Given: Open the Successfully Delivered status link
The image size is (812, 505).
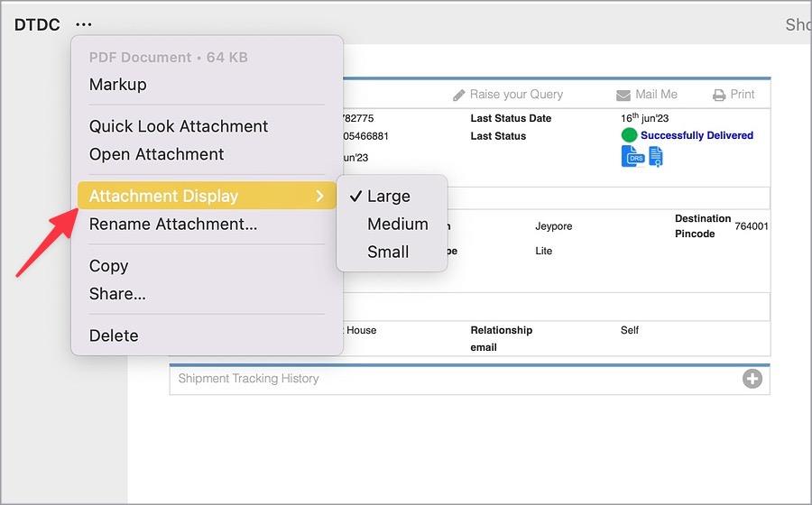Looking at the screenshot, I should coord(697,135).
